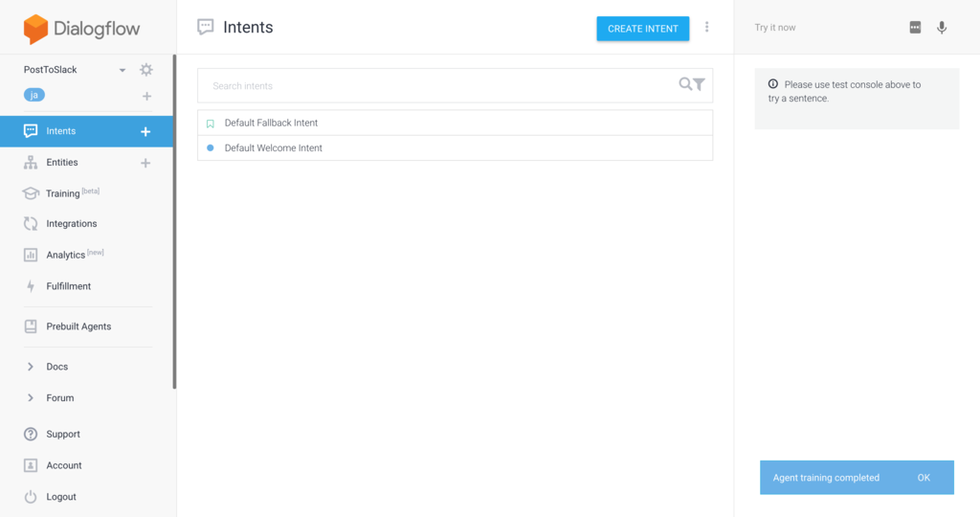
Task: Open the three-dot more options menu
Action: coord(707,27)
